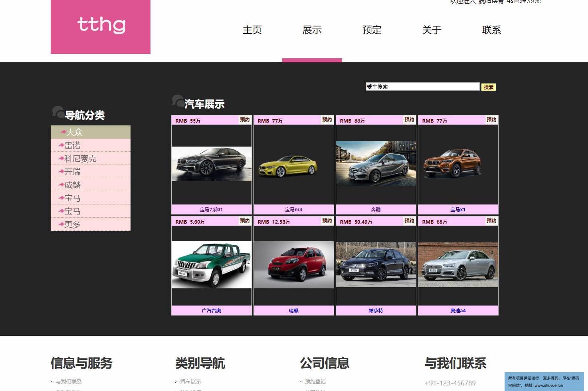
Task: Open the 预定 nav menu item
Action: tap(372, 30)
